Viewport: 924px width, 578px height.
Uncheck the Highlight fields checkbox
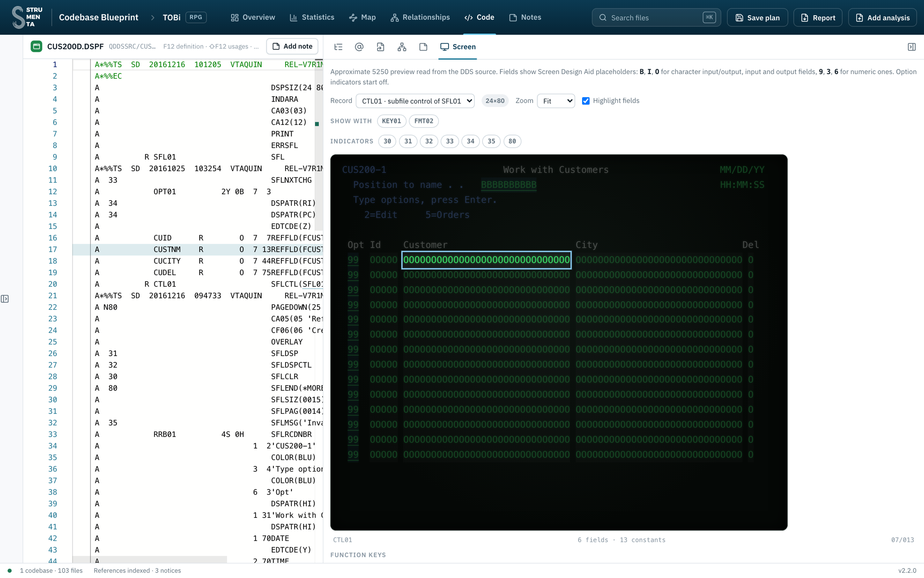(586, 101)
